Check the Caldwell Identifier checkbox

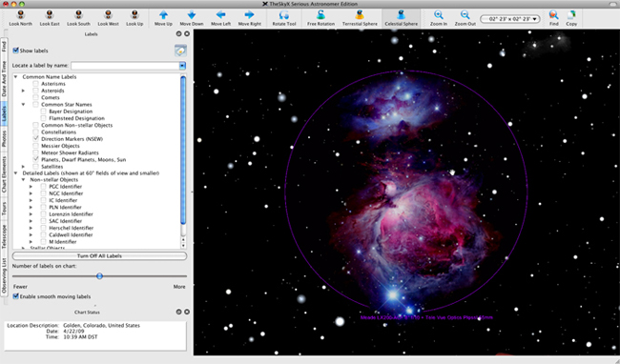pos(44,235)
